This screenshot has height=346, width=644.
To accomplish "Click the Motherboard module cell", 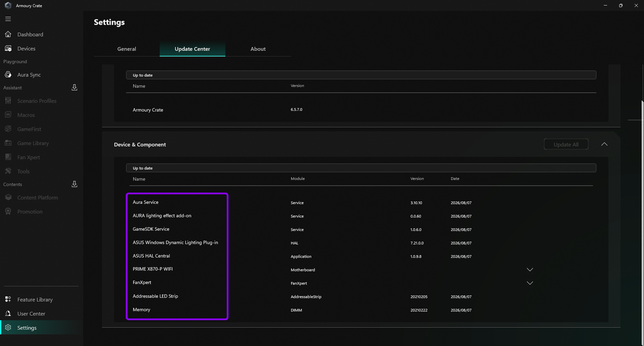I will pyautogui.click(x=303, y=270).
